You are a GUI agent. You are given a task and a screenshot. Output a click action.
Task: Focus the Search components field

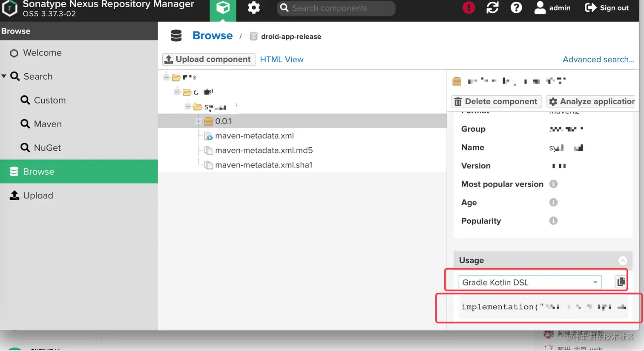[x=336, y=8]
